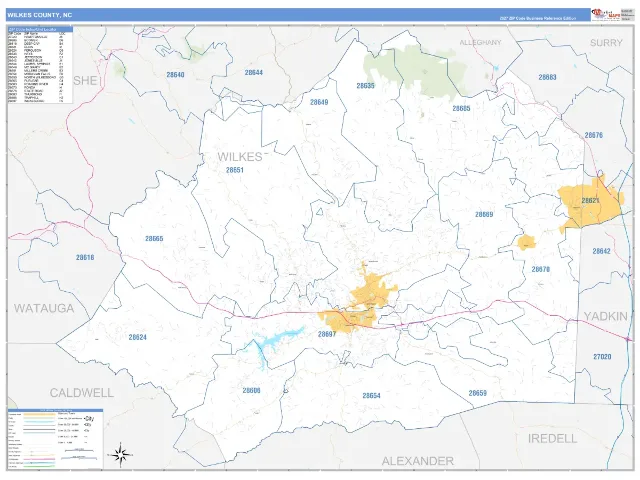Click the small orange town near 28670

point(526,242)
